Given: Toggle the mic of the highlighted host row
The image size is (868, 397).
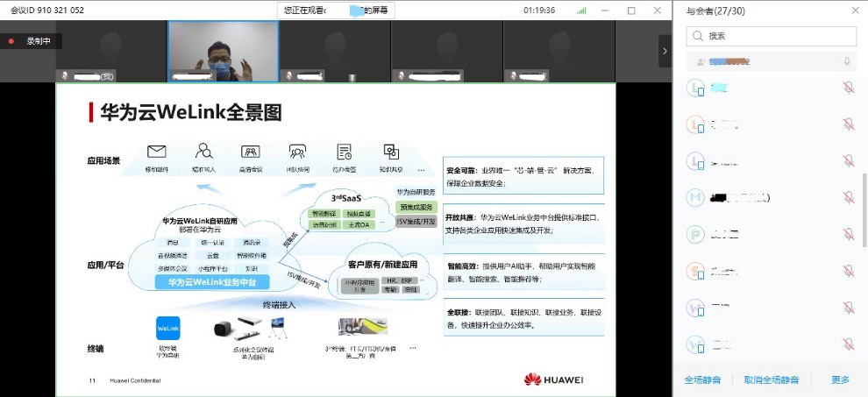Looking at the screenshot, I should [x=846, y=61].
